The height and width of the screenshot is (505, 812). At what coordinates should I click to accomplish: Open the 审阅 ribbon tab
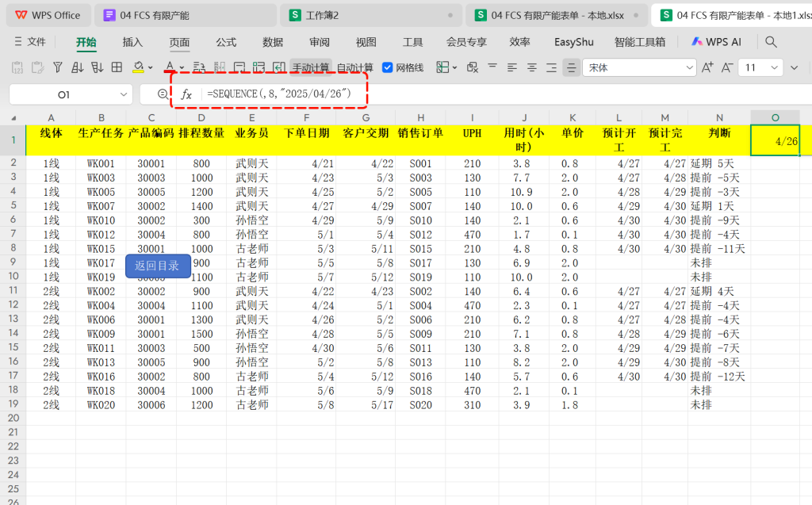pos(319,42)
